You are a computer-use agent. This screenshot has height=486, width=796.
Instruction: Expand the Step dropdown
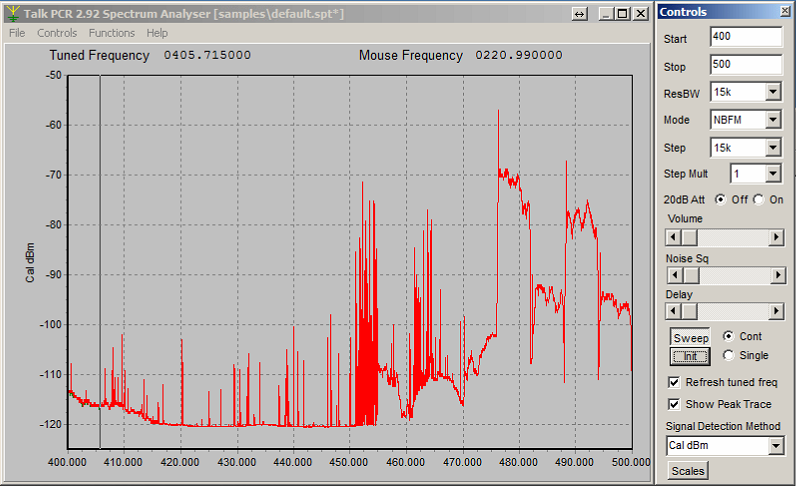[x=773, y=148]
